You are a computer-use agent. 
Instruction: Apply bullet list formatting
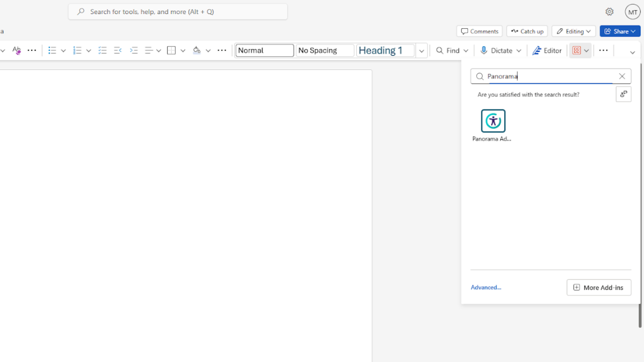click(52, 50)
